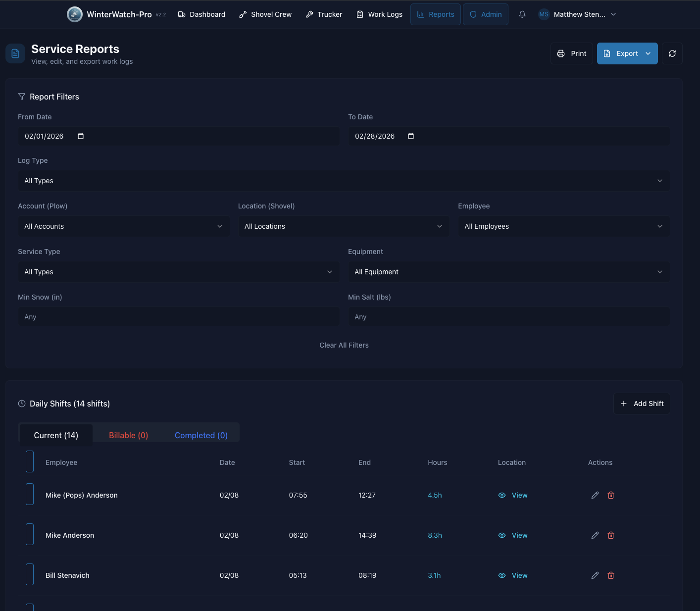This screenshot has height=611, width=700.
Task: Delete Bill Stenavich's shift using trash icon
Action: (x=611, y=575)
